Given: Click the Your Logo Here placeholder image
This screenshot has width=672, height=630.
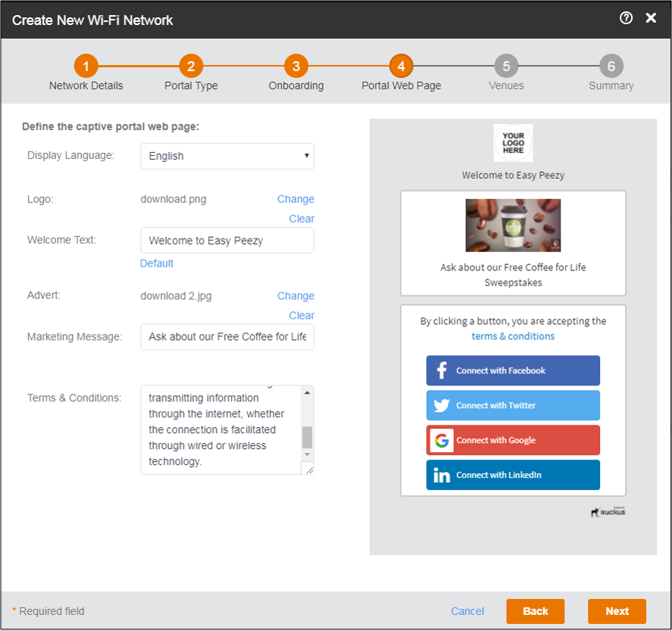Looking at the screenshot, I should click(x=513, y=143).
